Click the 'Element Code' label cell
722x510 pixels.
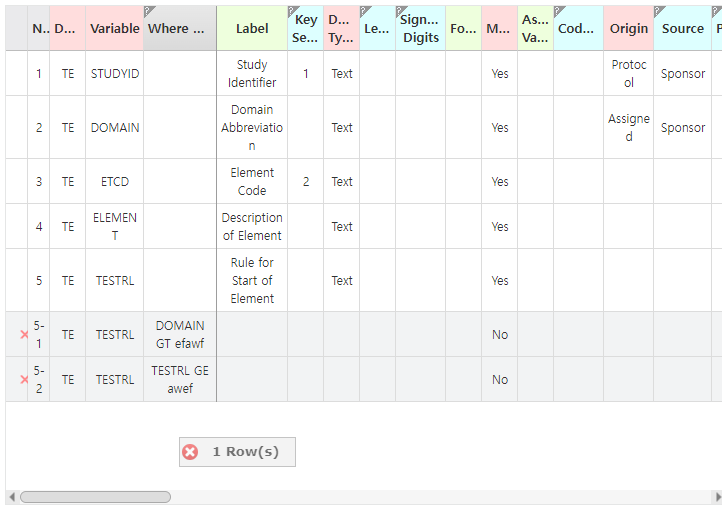(252, 182)
